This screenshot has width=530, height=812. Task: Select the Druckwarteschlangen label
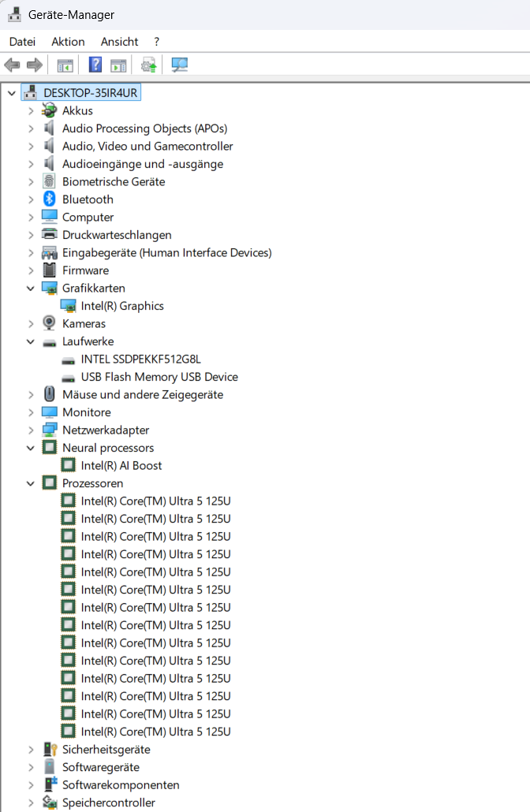pos(117,235)
